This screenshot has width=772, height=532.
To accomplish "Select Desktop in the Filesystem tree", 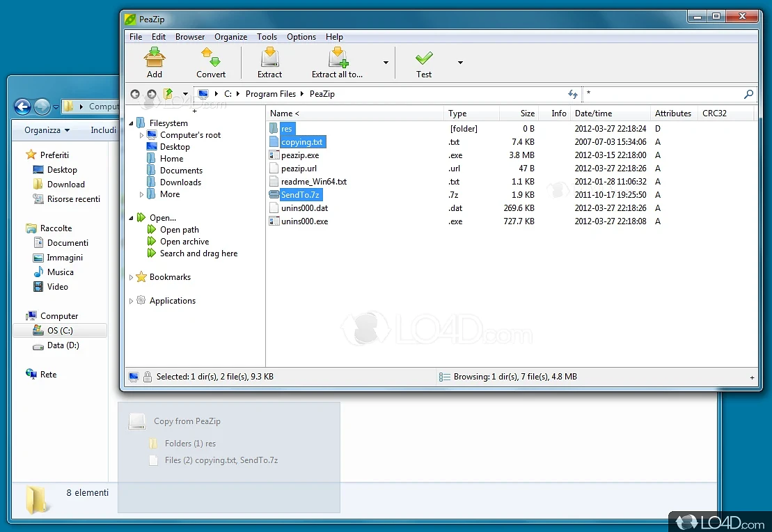I will (175, 147).
